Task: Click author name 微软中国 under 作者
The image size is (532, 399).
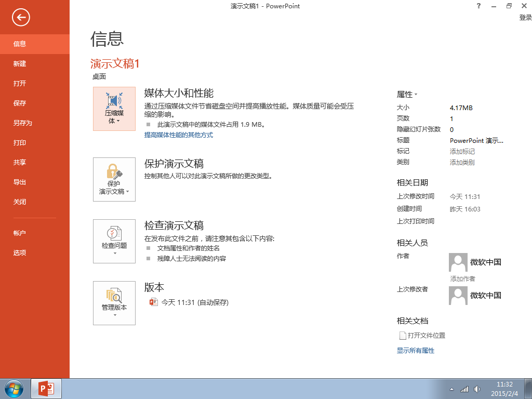Action: [x=486, y=262]
